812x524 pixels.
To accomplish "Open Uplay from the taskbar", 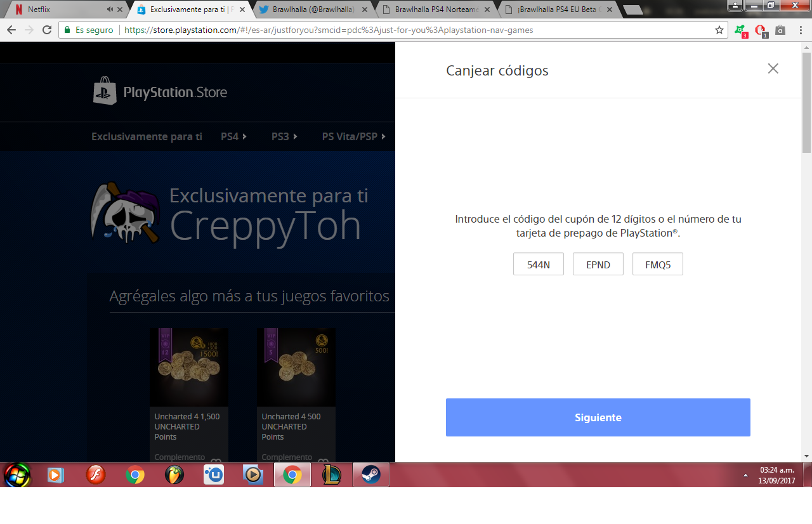I will click(x=213, y=475).
